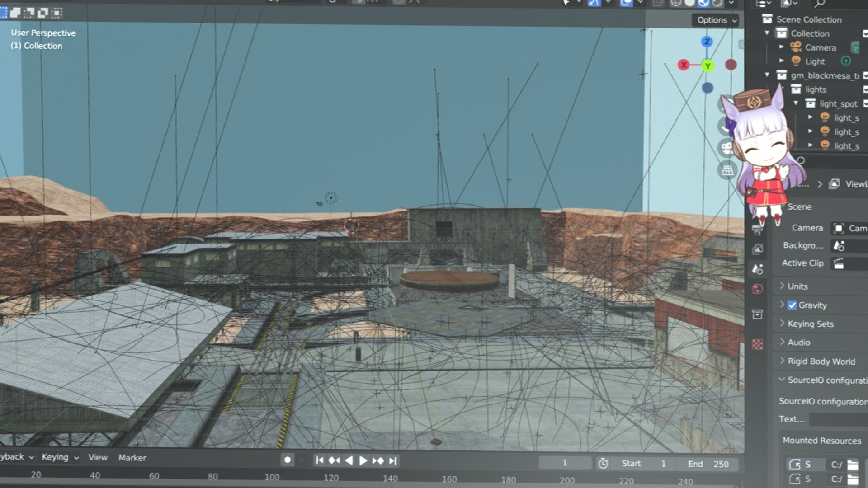Open folder browser for second mounted resource
This screenshot has height=488, width=868.
click(853, 479)
